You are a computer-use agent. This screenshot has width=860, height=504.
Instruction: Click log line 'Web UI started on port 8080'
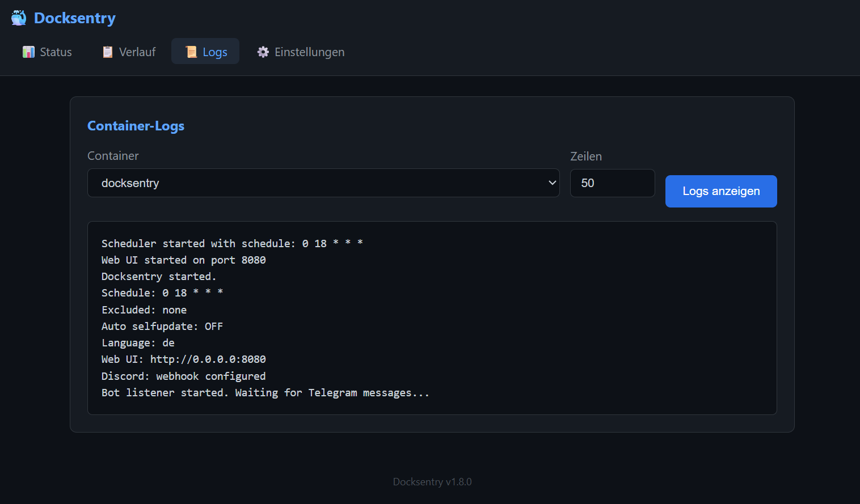(184, 260)
